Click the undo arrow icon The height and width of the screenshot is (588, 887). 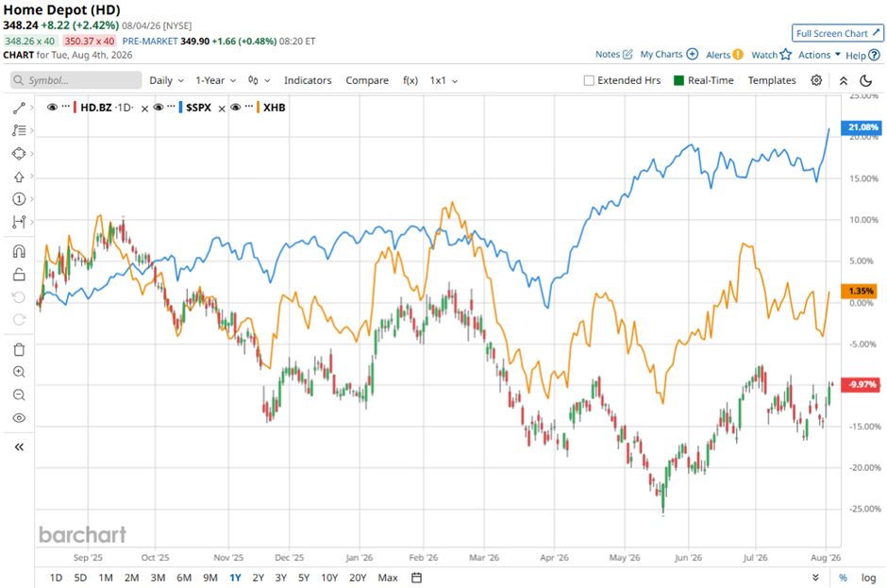19,297
